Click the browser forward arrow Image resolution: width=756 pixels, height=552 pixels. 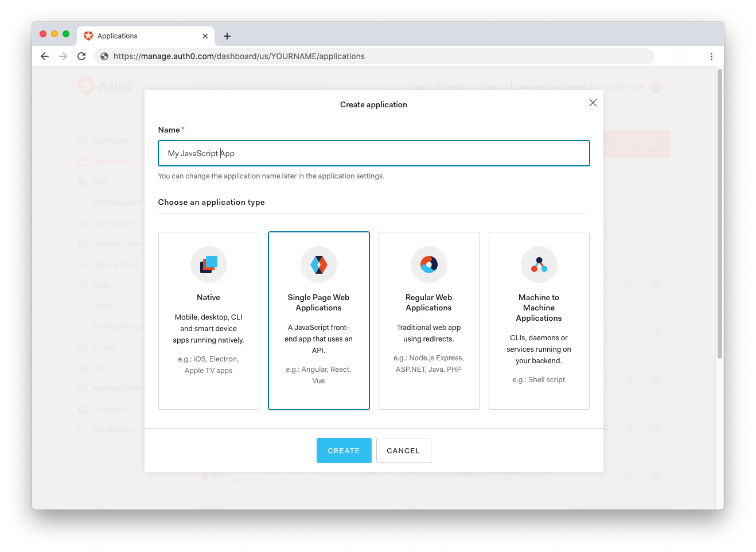(63, 56)
